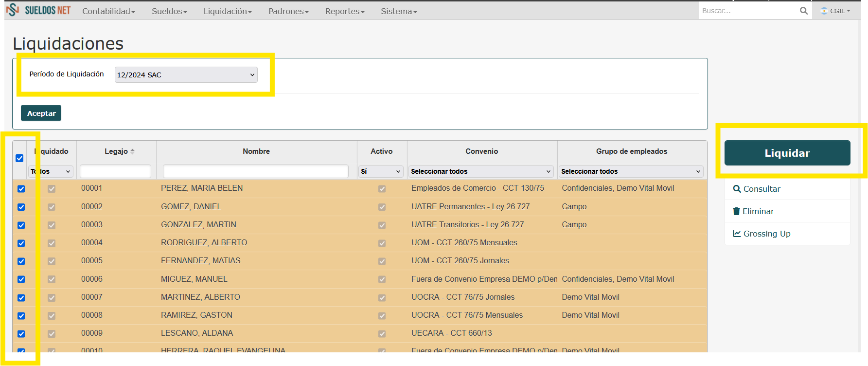The height and width of the screenshot is (366, 868).
Task: Click the Grupo de empleados column header
Action: (x=632, y=151)
